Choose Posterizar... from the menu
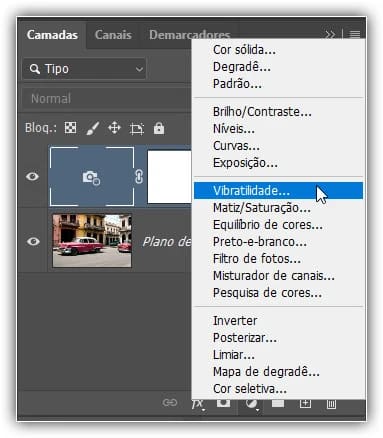The height and width of the screenshot is (438, 383). (x=245, y=338)
